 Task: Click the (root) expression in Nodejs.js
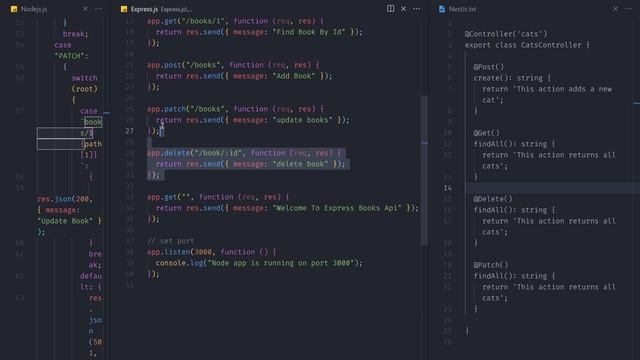tap(84, 89)
